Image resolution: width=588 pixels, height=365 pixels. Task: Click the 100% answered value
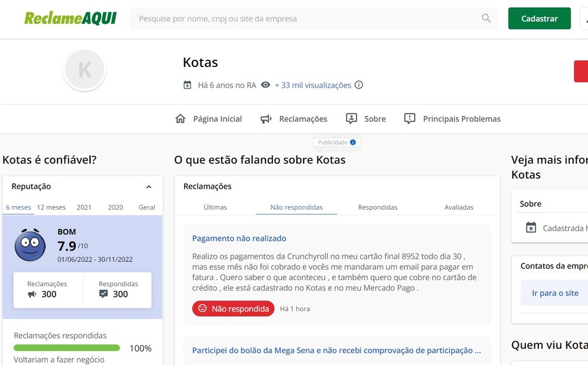(140, 348)
